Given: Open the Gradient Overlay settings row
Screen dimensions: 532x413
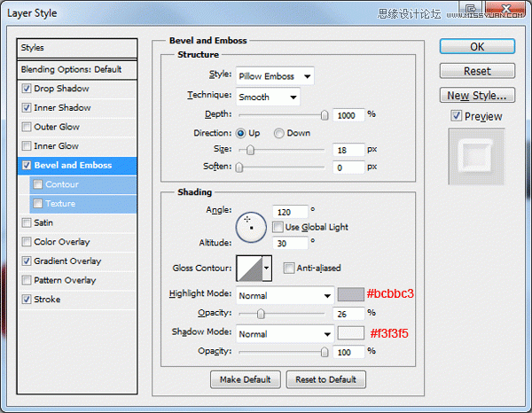Looking at the screenshot, I should click(x=77, y=261).
